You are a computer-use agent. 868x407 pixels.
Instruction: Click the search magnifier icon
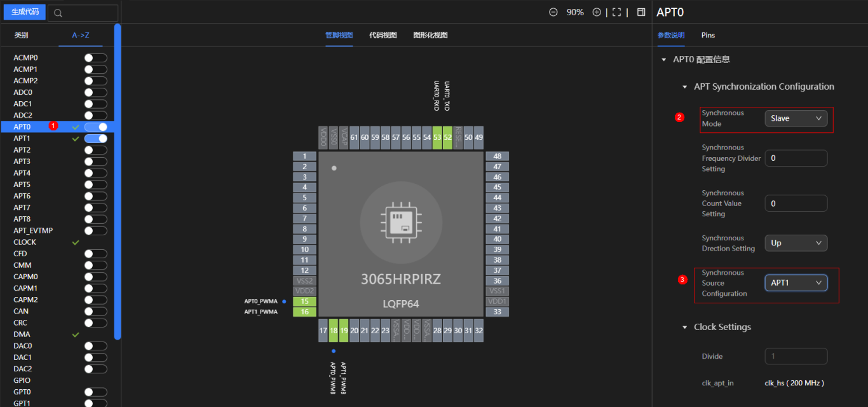coord(58,13)
